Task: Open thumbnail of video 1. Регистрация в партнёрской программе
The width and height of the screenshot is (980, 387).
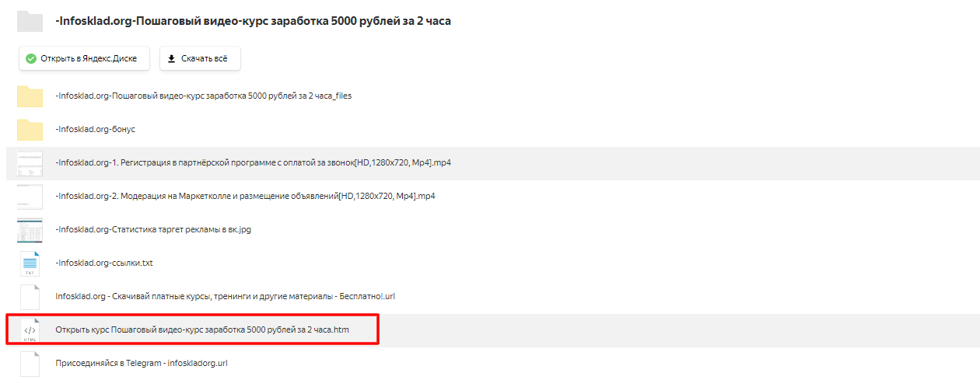Action: 30,163
